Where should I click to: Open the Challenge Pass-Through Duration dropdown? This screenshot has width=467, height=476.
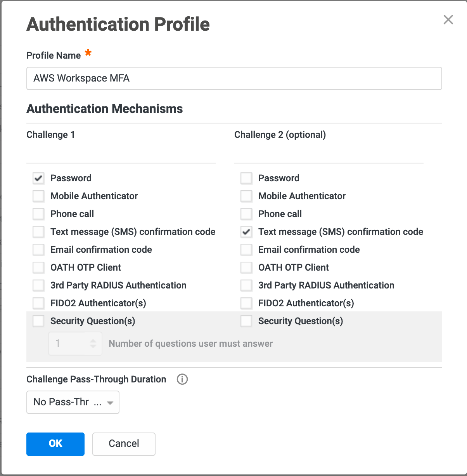coord(73,402)
